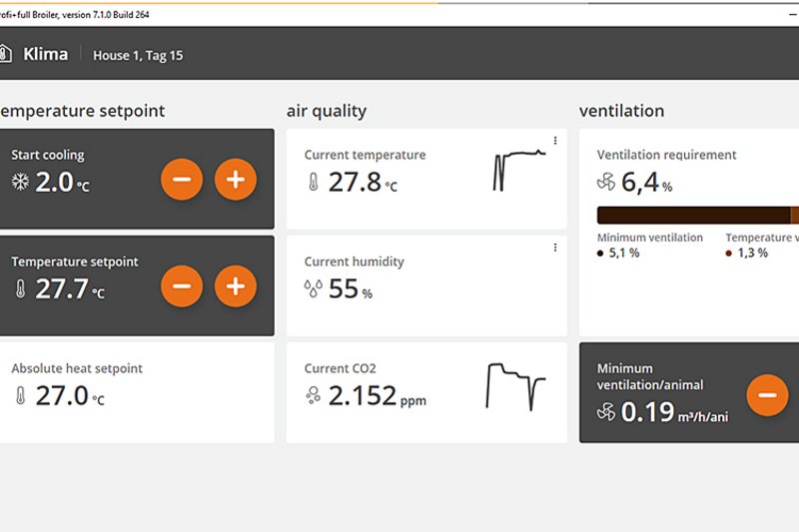Viewport: 799px width, 532px height.
Task: Click fan icon in Minimum ventilation/animal card
Action: coord(605,412)
